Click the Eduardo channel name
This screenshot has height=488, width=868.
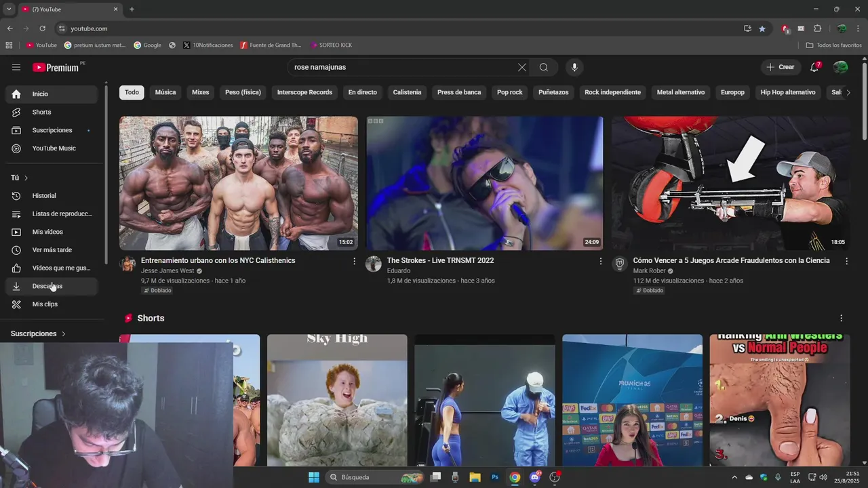tap(399, 271)
